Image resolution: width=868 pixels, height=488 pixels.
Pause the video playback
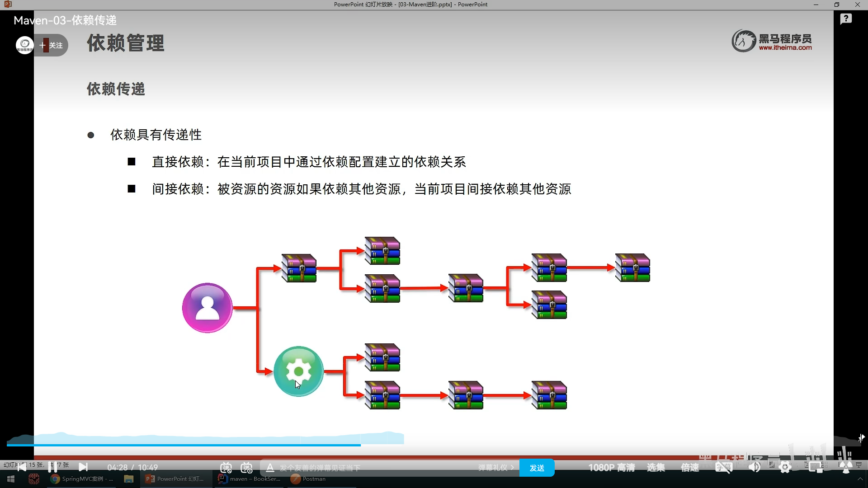[52, 467]
